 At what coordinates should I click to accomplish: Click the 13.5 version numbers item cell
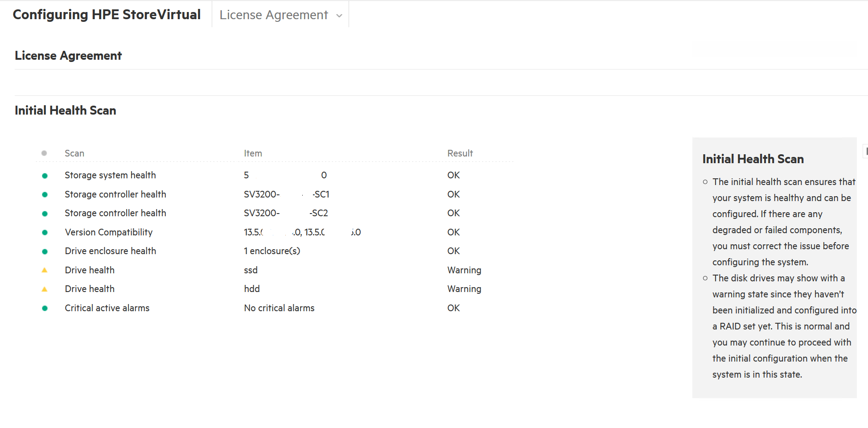[302, 232]
